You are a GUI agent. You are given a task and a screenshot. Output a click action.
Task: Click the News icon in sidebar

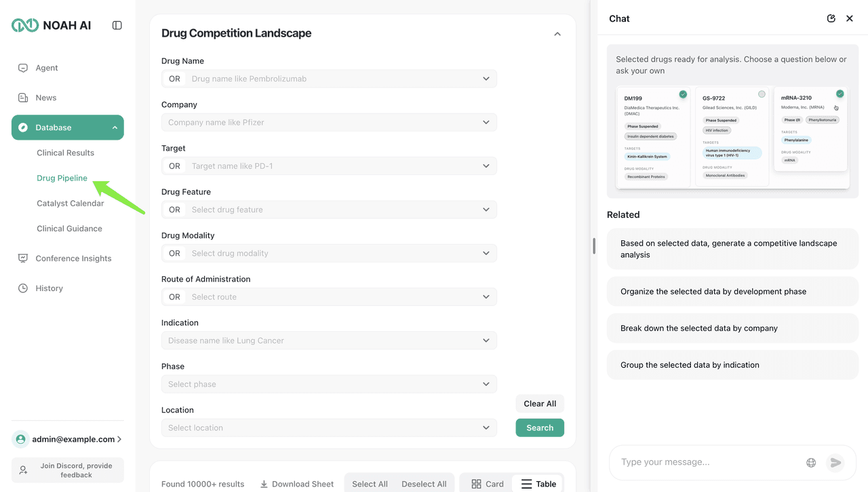click(x=23, y=98)
